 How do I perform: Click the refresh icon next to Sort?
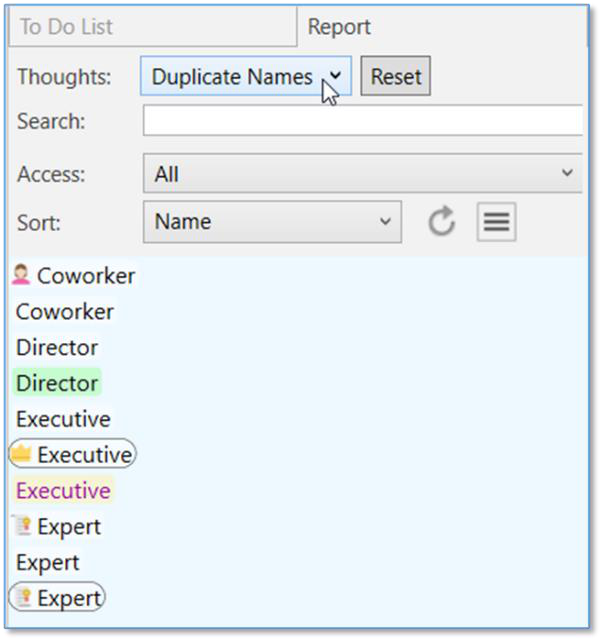coord(441,222)
